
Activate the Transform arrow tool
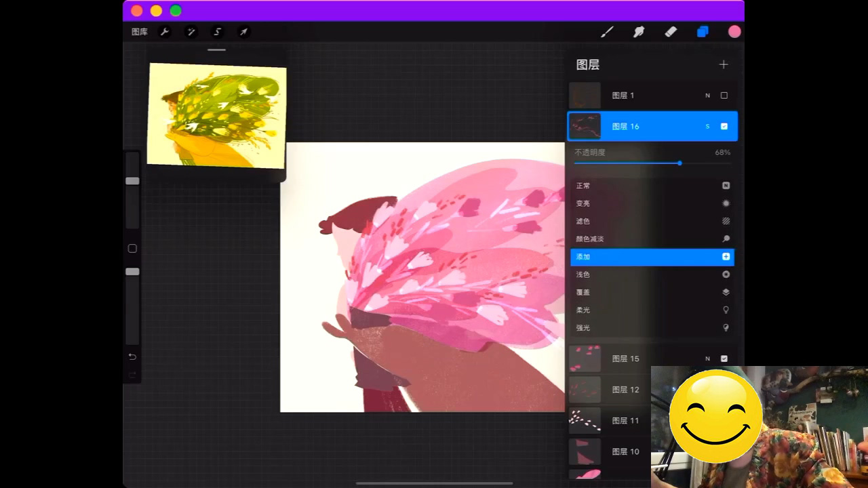[243, 32]
